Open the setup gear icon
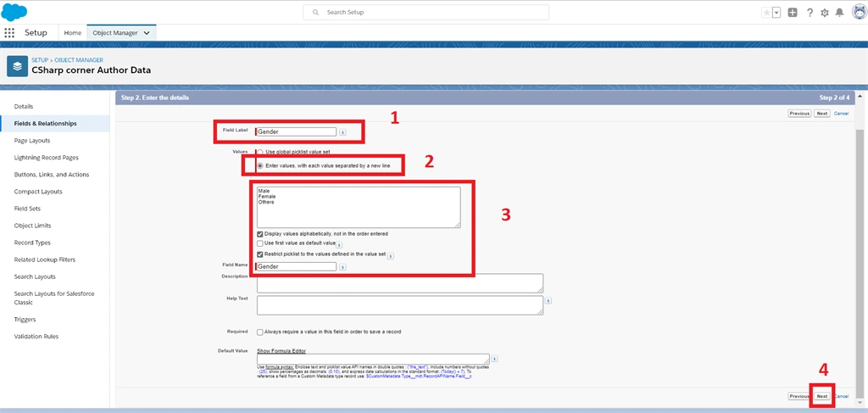This screenshot has height=413, width=868. [x=825, y=12]
